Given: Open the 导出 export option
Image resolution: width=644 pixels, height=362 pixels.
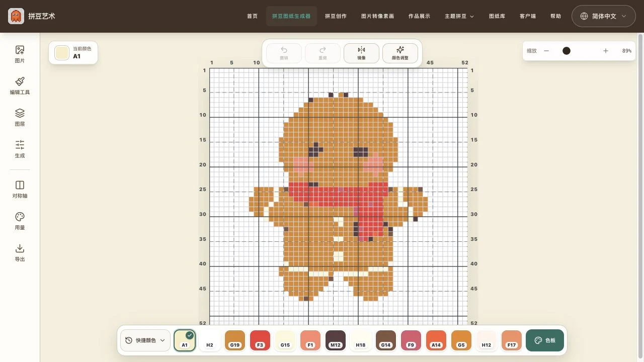Looking at the screenshot, I should coord(20,252).
